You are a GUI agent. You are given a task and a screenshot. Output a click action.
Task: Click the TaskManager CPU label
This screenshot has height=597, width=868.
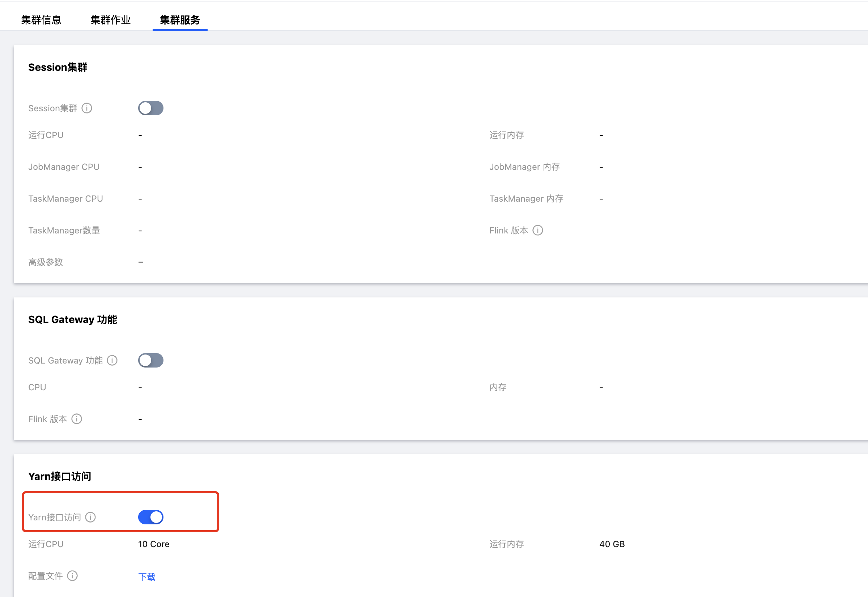pyautogui.click(x=65, y=199)
